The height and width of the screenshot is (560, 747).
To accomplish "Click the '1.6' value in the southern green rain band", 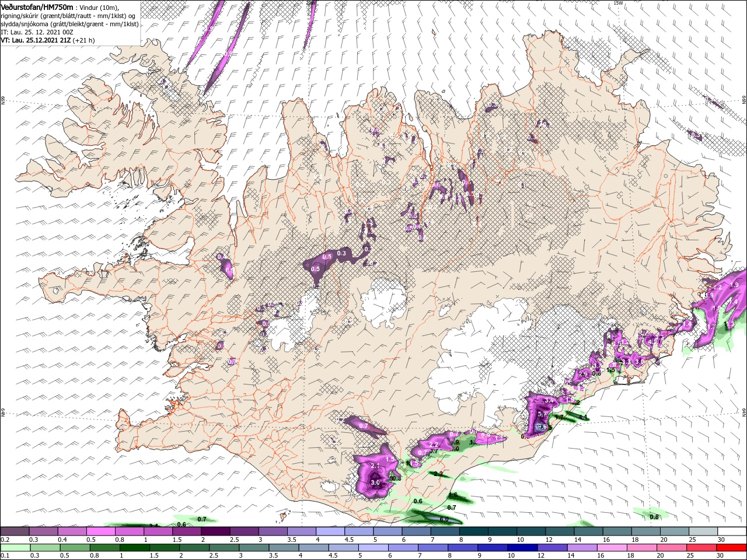I will [452, 495].
